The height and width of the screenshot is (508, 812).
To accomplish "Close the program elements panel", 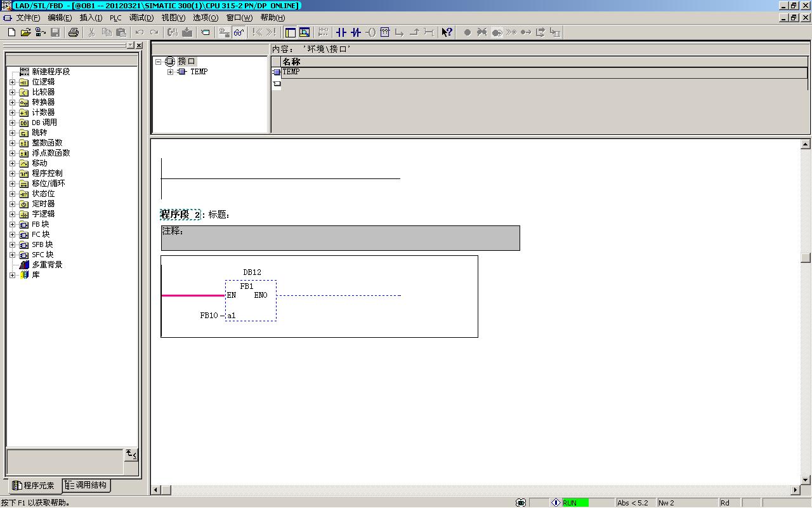I will [x=139, y=45].
